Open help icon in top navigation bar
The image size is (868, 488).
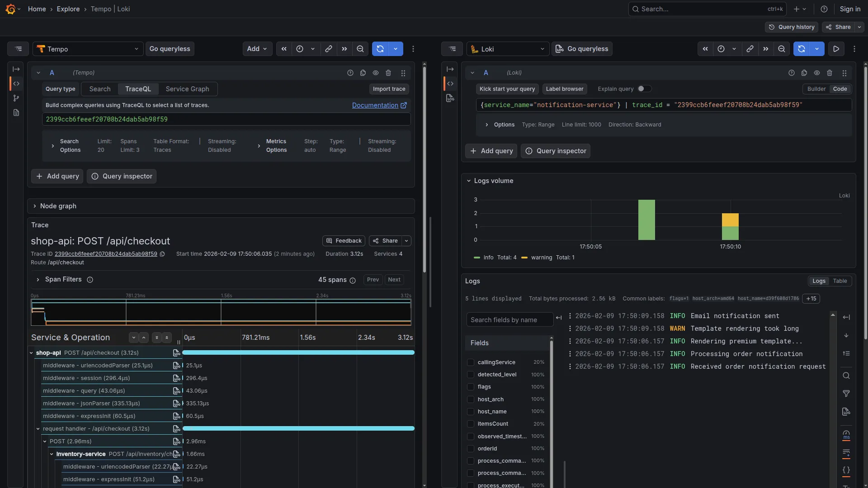point(824,9)
